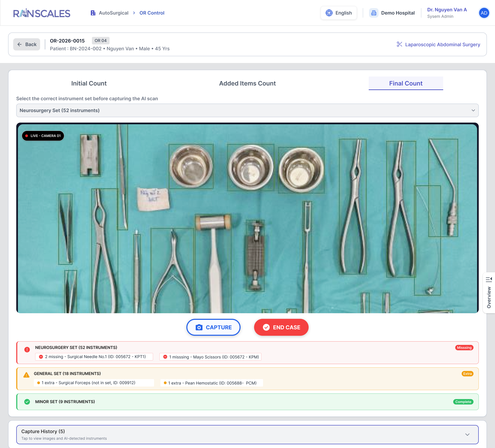The height and width of the screenshot is (448, 495).
Task: Click the Neurosurgery Set (52 Instruments) heading
Action: [76, 348]
